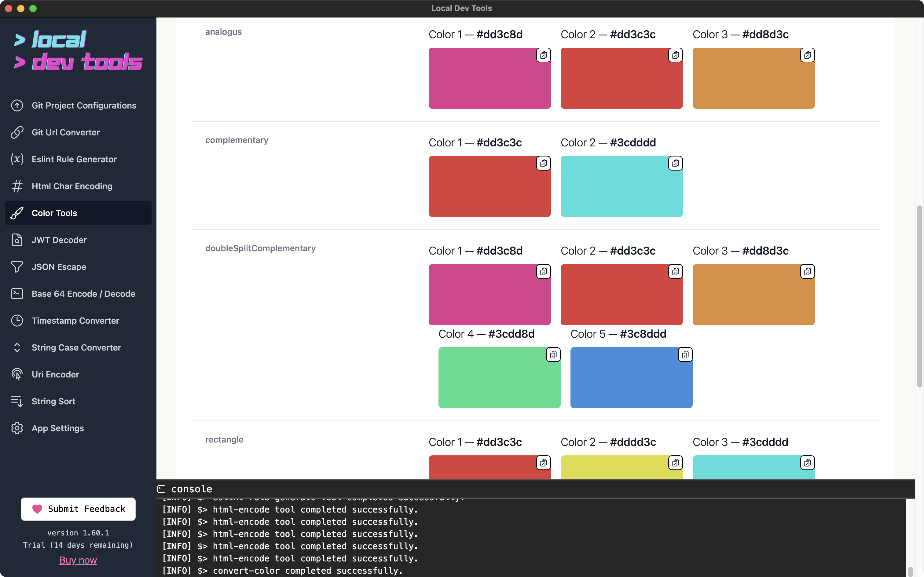Switch to Timestamp Converter

coord(78,321)
